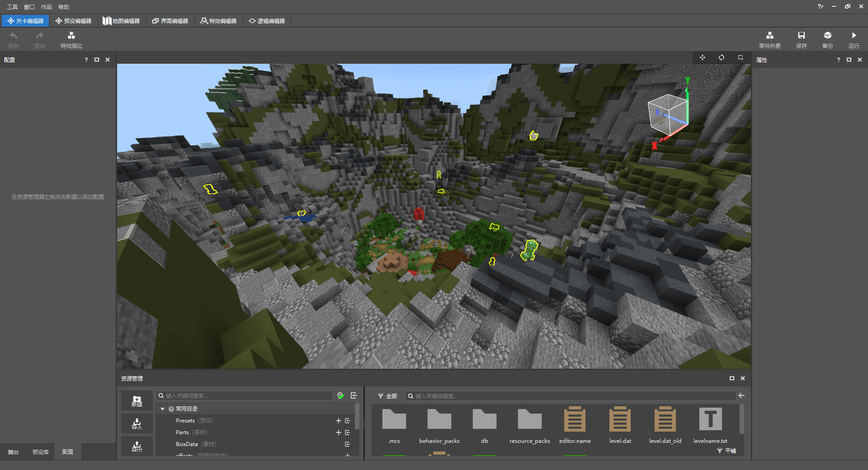Select the editor.name file
The width and height of the screenshot is (868, 470).
pos(575,425)
